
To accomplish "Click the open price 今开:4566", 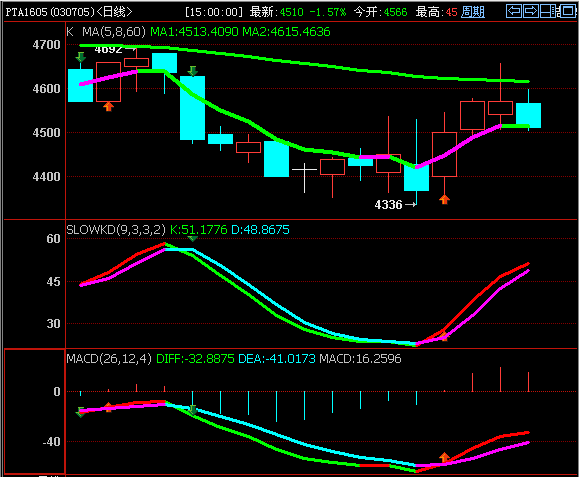I will click(381, 12).
